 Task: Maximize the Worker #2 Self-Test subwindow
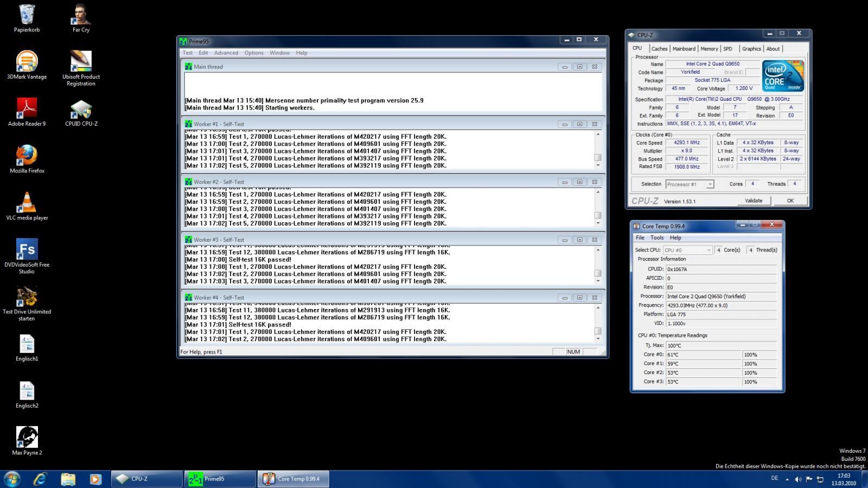pyautogui.click(x=579, y=182)
